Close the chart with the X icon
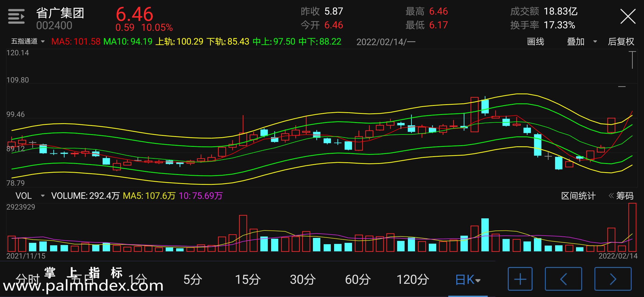The image size is (644, 297). click(x=628, y=16)
